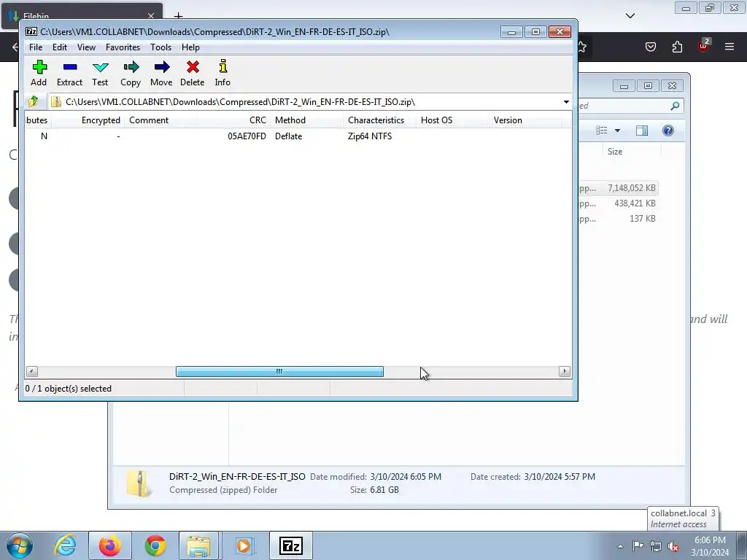Viewport: 747px width, 560px height.
Task: Open Google Chrome from taskbar
Action: pos(155,545)
